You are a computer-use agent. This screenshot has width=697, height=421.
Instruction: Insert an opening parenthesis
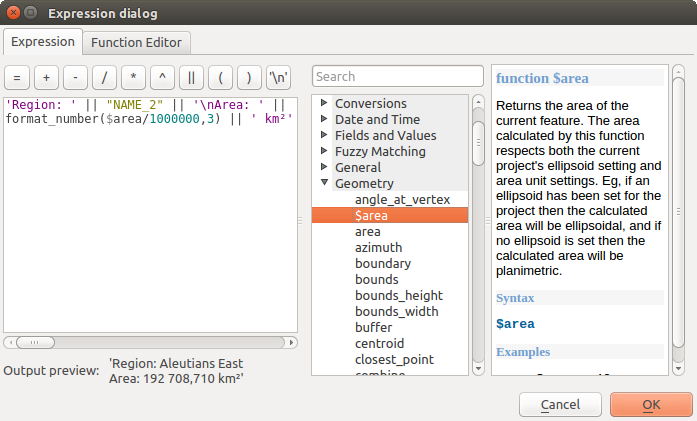220,77
